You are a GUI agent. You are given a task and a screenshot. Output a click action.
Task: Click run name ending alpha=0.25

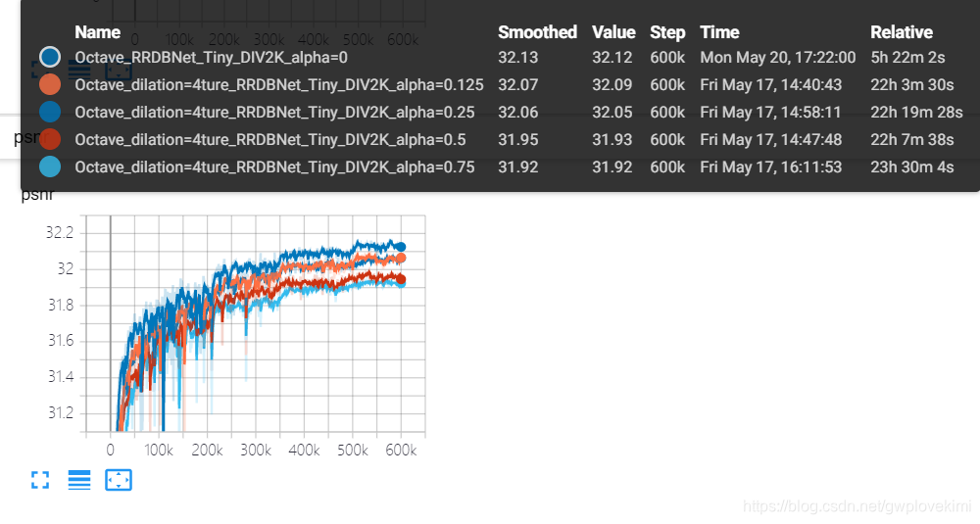(275, 113)
